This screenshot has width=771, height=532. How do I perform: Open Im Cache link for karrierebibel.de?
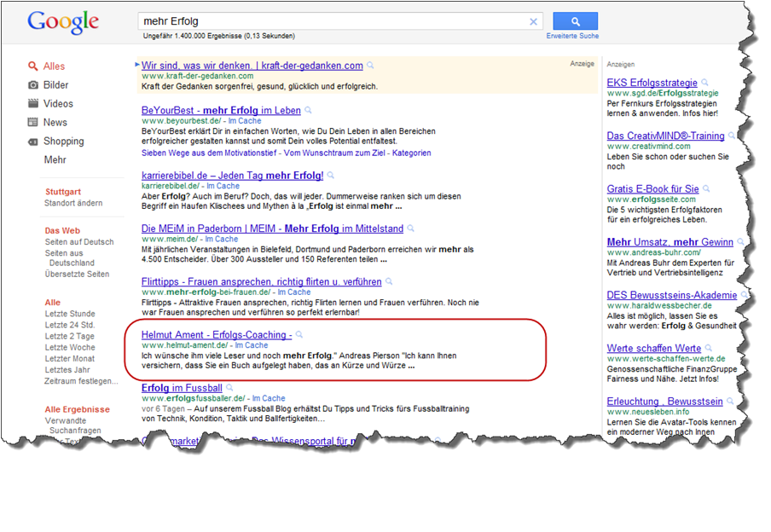pyautogui.click(x=223, y=186)
